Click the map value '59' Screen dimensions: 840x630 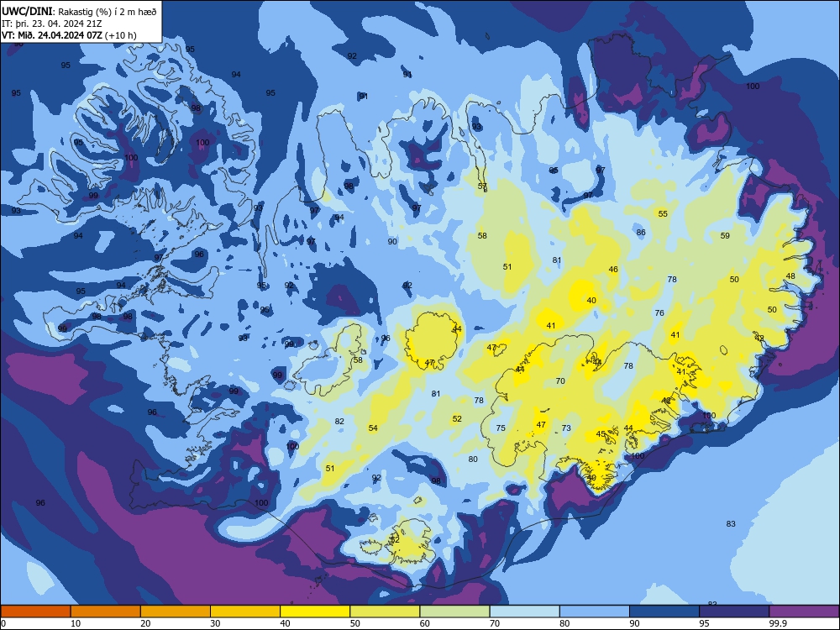pyautogui.click(x=726, y=236)
